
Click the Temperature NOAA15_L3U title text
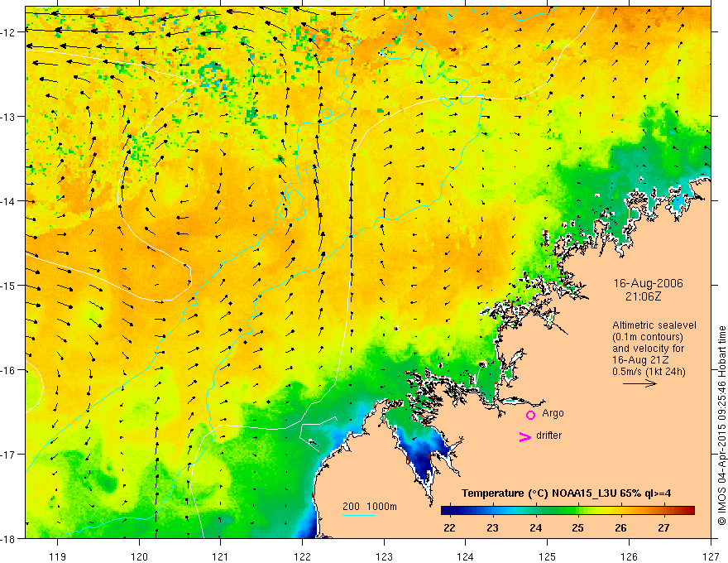tap(566, 493)
